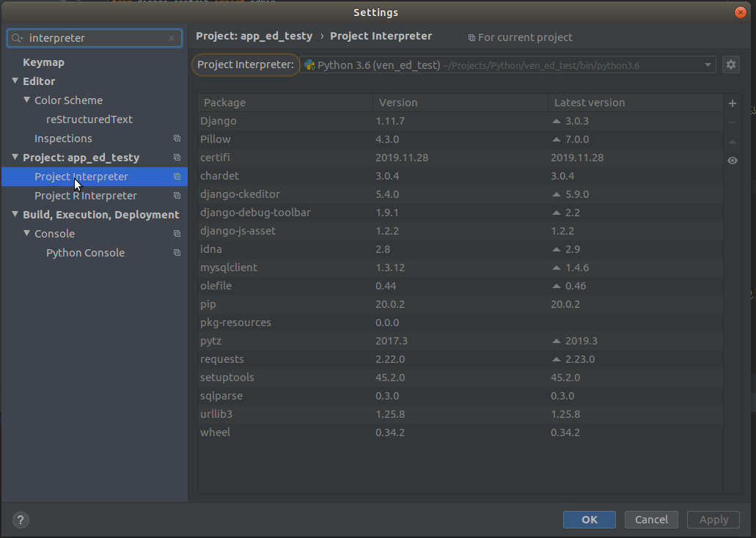Select the setuptools package row

[460, 377]
